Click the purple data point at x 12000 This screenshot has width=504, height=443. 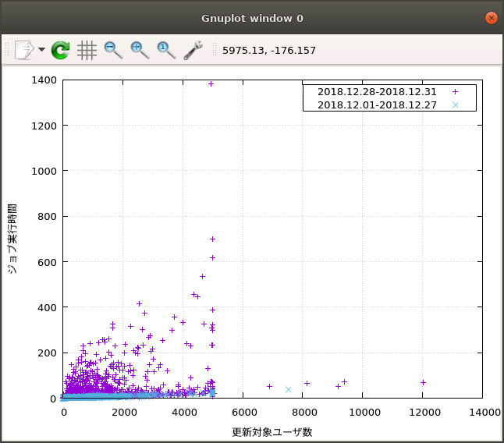click(423, 382)
